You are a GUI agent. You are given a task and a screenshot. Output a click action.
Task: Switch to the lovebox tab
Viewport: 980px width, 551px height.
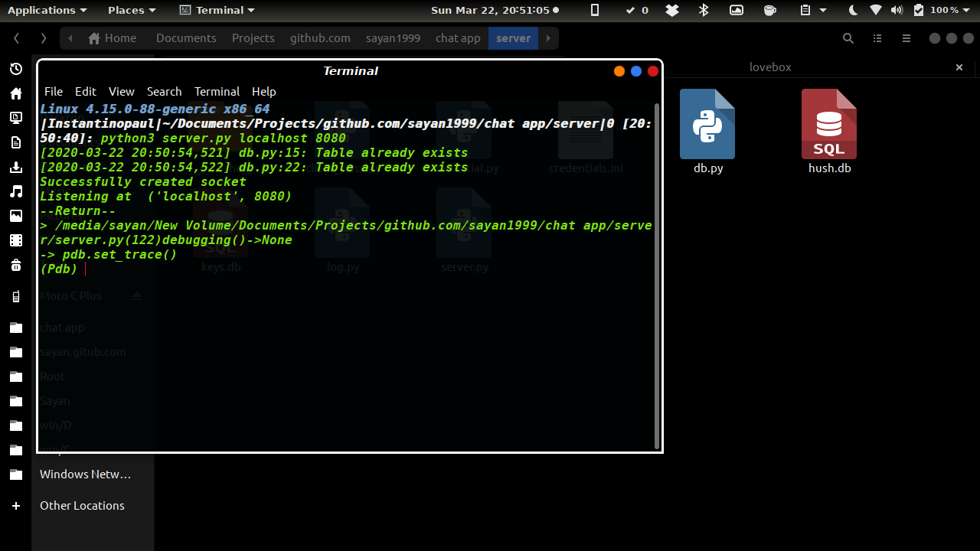pos(770,67)
